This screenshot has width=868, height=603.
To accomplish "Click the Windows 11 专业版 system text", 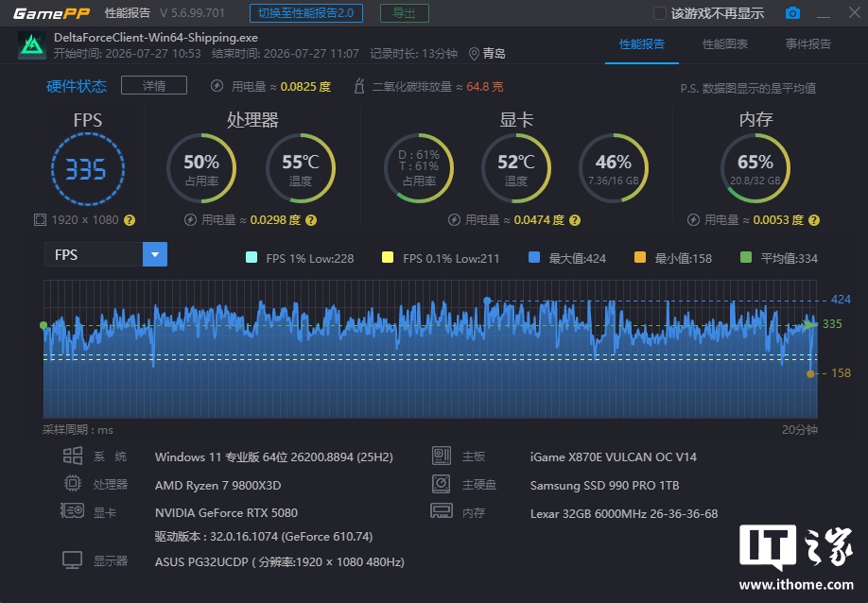I will click(274, 457).
